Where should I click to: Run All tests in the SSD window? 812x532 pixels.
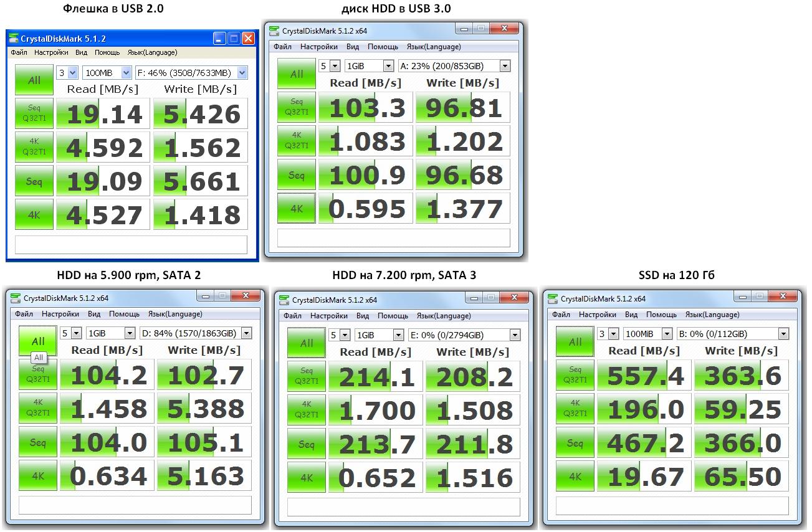[575, 342]
